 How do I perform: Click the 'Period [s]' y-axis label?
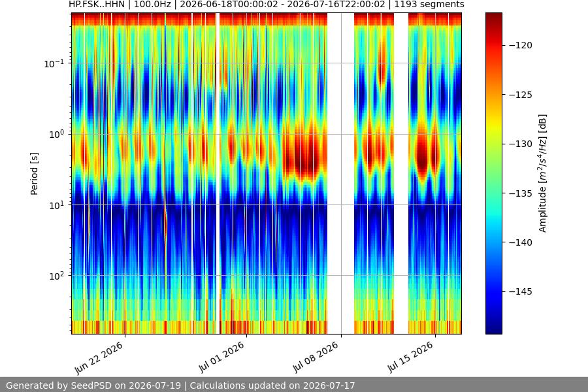pos(34,174)
